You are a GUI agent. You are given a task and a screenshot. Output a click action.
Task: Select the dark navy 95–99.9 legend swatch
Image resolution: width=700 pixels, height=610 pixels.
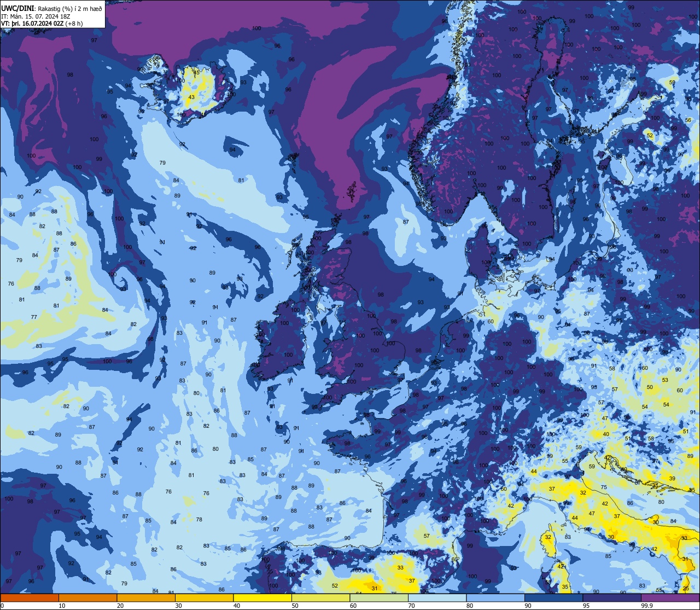[x=612, y=597]
